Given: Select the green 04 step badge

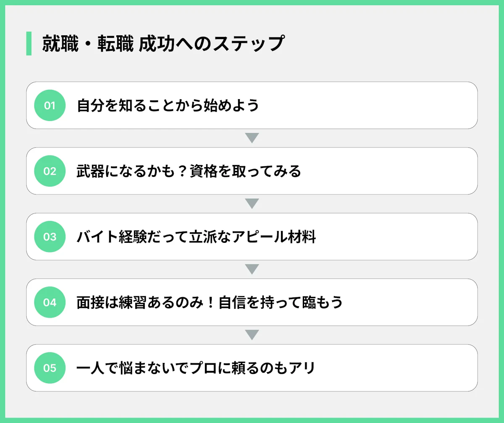Looking at the screenshot, I should click(x=50, y=302).
